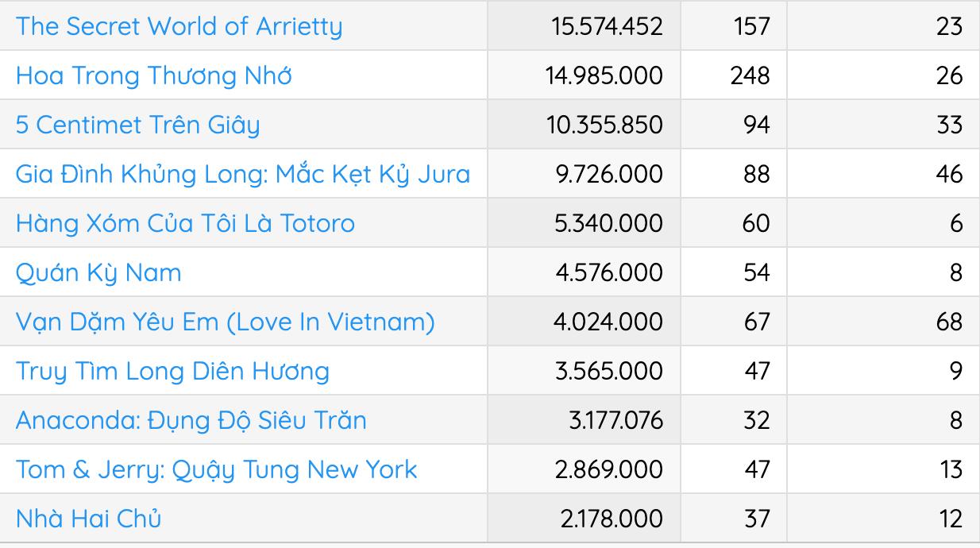Click the 248 value for Hoa Trong Thương Nhớ
The image size is (980, 548).
(750, 75)
